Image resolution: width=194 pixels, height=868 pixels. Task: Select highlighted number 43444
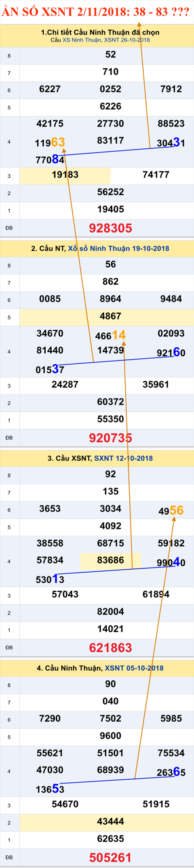(x=110, y=821)
